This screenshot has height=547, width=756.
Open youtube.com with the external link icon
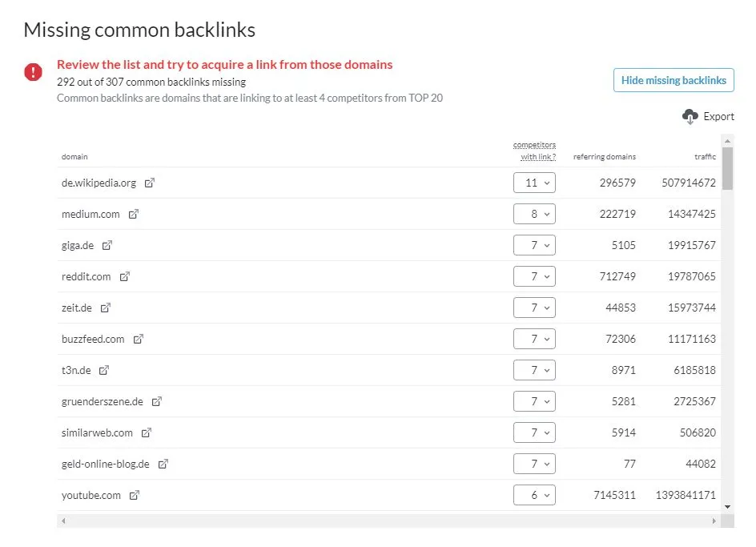(135, 495)
